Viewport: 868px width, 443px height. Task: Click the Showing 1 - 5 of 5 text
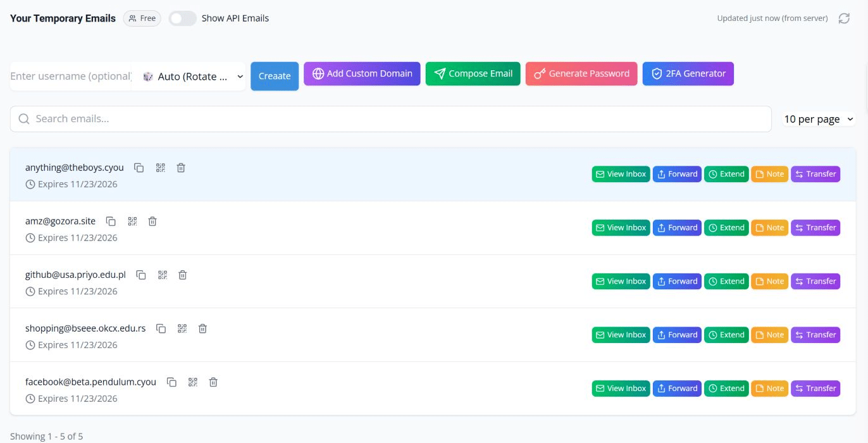click(x=46, y=436)
